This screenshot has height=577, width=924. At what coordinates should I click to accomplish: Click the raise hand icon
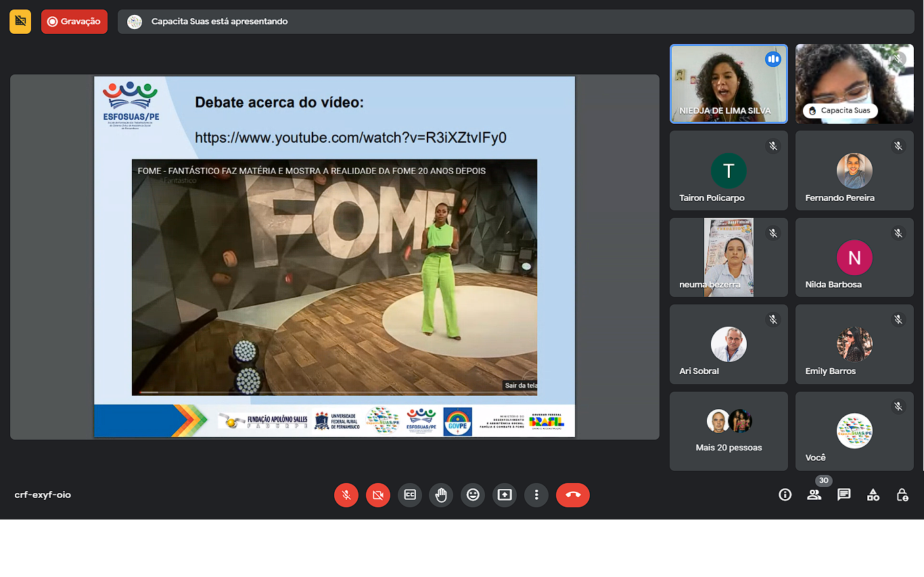(441, 495)
